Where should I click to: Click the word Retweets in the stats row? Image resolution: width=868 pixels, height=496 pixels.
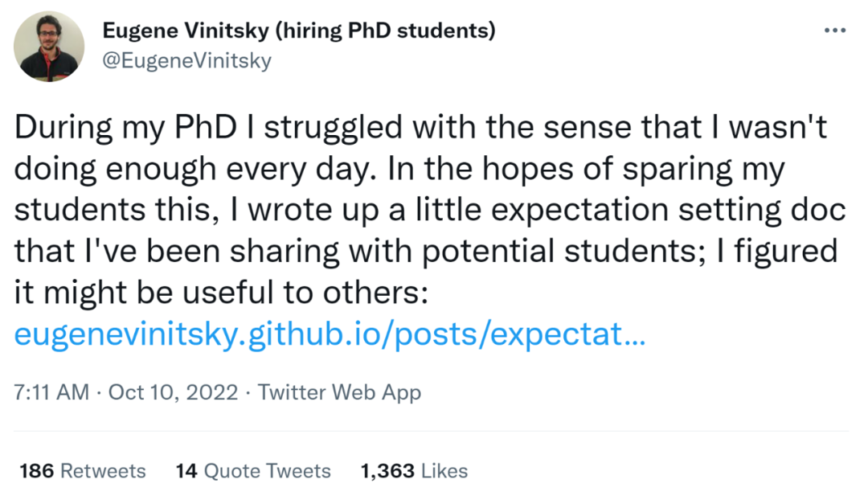tap(104, 470)
